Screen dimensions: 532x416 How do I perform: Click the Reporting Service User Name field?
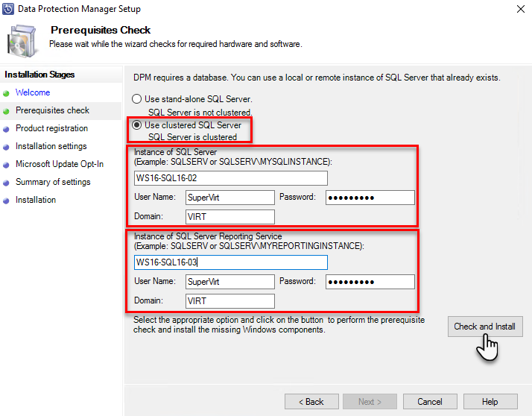click(230, 282)
